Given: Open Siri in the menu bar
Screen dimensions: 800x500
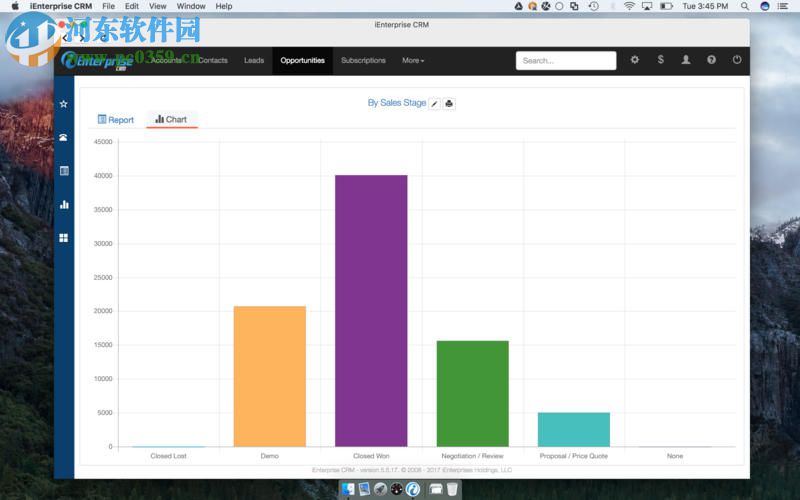Looking at the screenshot, I should (x=764, y=6).
